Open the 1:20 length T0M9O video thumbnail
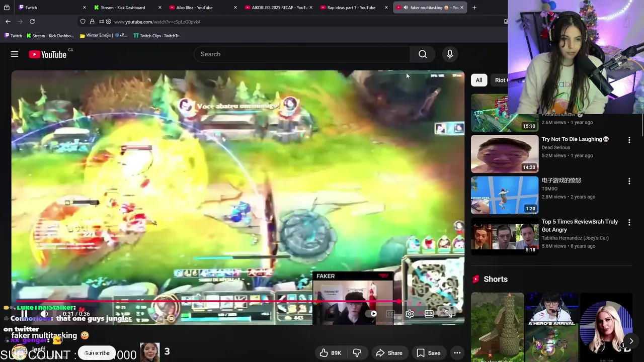The width and height of the screenshot is (644, 362). click(505, 195)
